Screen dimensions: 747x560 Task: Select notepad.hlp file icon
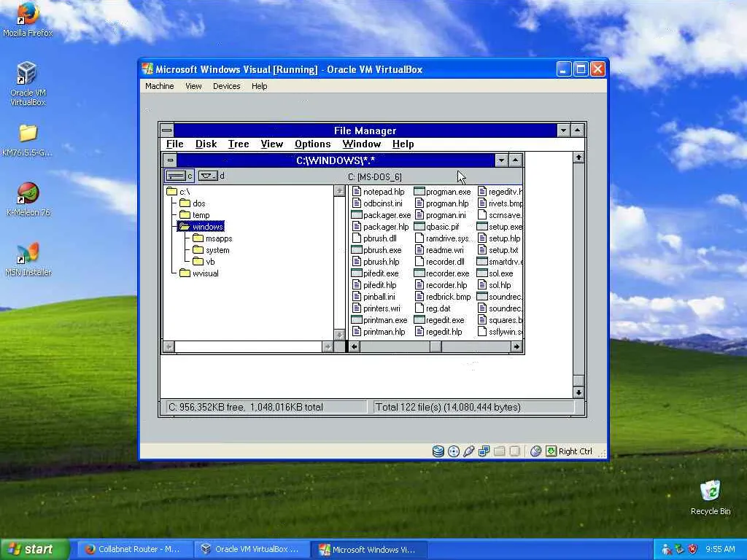tap(356, 192)
